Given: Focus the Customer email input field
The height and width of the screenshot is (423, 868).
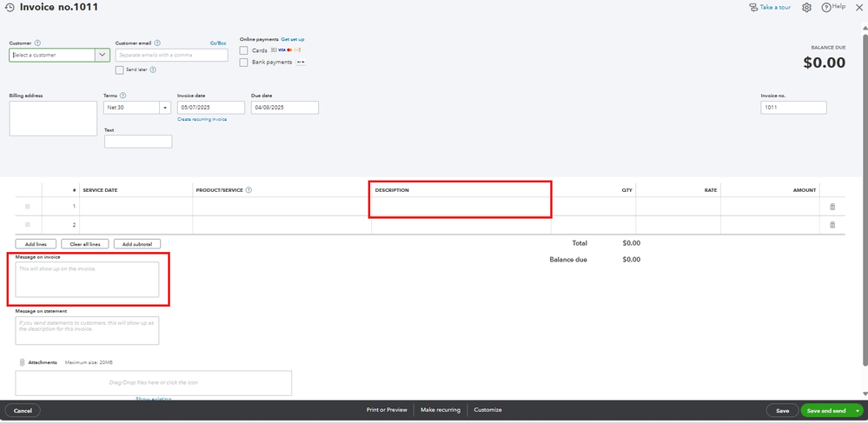Looking at the screenshot, I should [x=172, y=55].
